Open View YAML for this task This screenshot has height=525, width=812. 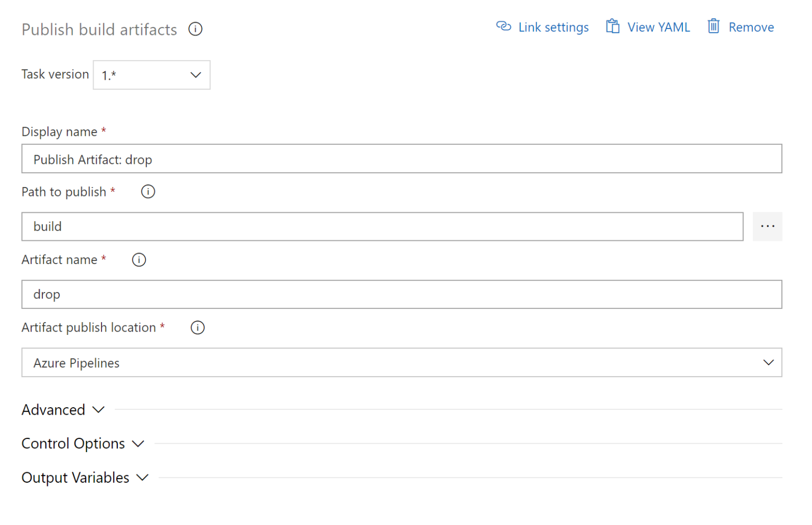[x=658, y=26]
